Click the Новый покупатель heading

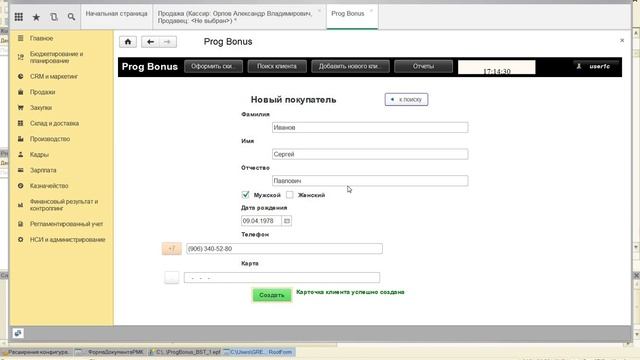pyautogui.click(x=293, y=100)
